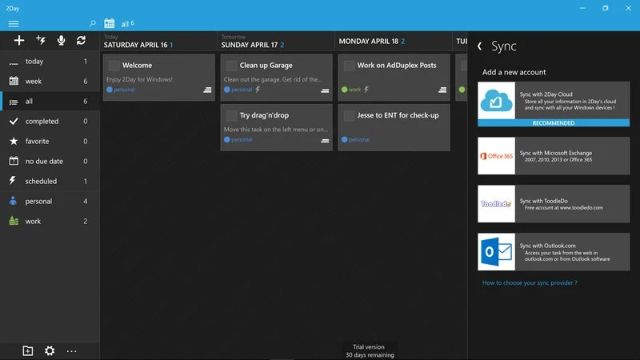Go back from Sync panel

tap(480, 46)
